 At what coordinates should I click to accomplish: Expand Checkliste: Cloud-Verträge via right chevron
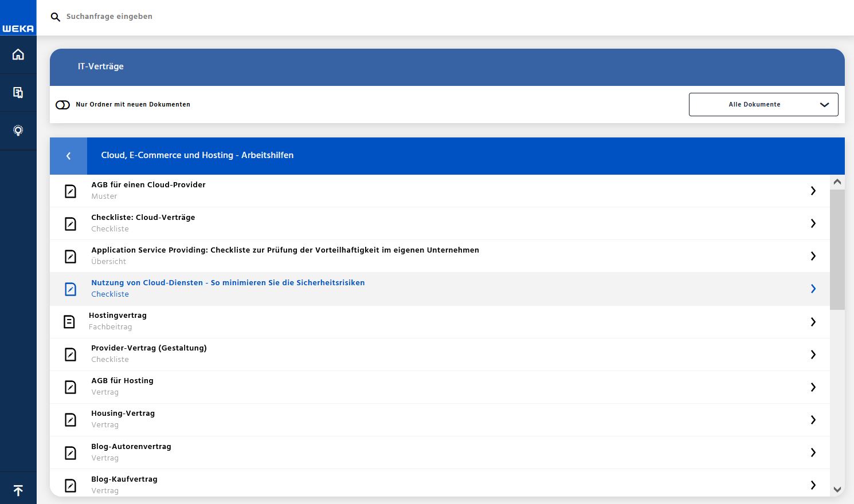point(813,223)
